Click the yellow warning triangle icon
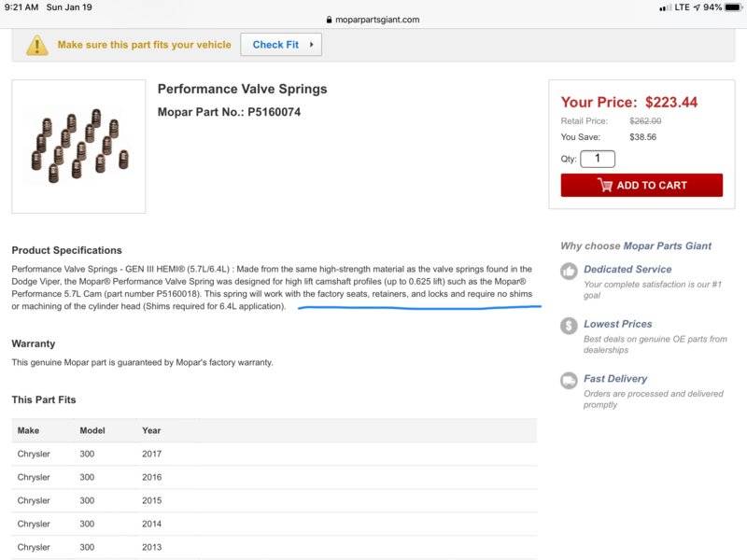 [x=36, y=45]
